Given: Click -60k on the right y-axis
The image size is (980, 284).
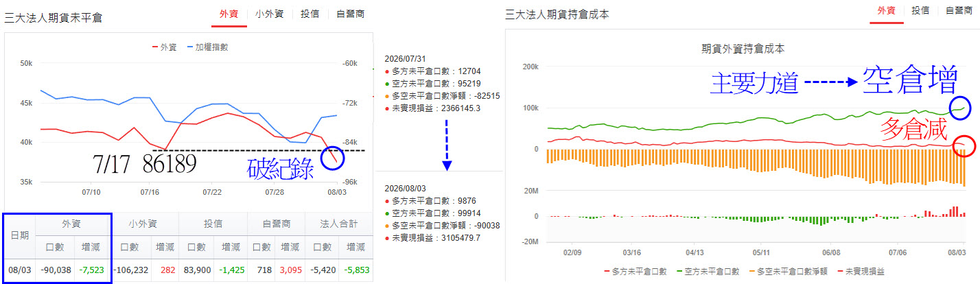Looking at the screenshot, I should coord(349,63).
